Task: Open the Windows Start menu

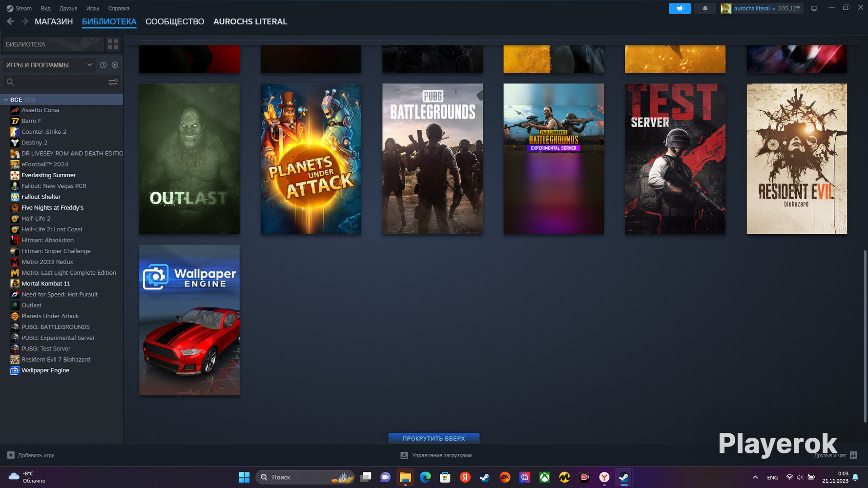Action: (244, 477)
